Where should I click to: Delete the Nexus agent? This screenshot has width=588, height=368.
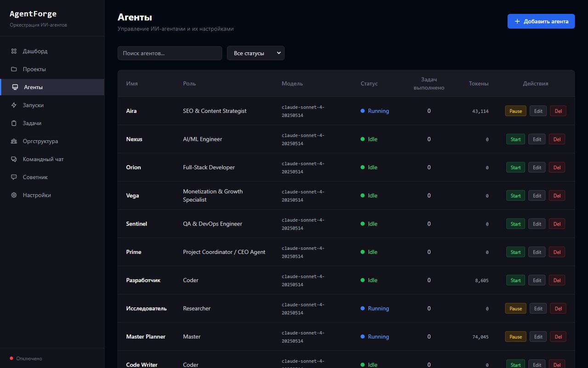click(557, 139)
